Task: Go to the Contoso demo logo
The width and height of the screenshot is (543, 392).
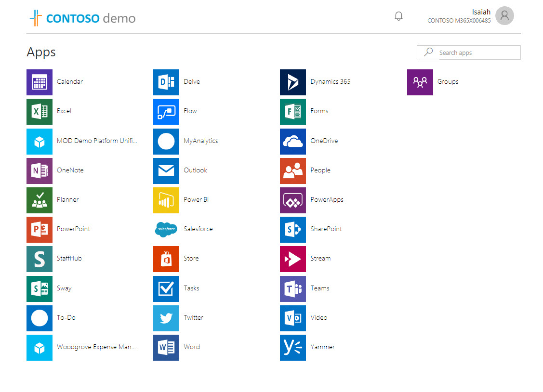Action: [x=83, y=18]
